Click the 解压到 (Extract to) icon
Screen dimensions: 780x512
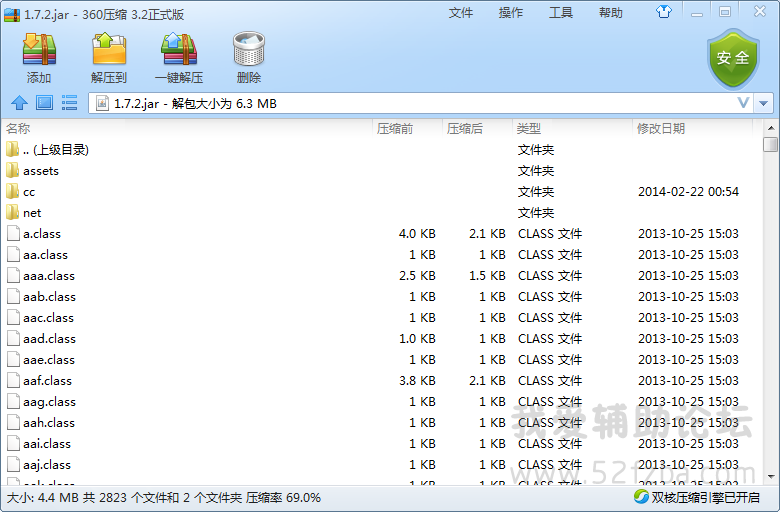coord(109,50)
